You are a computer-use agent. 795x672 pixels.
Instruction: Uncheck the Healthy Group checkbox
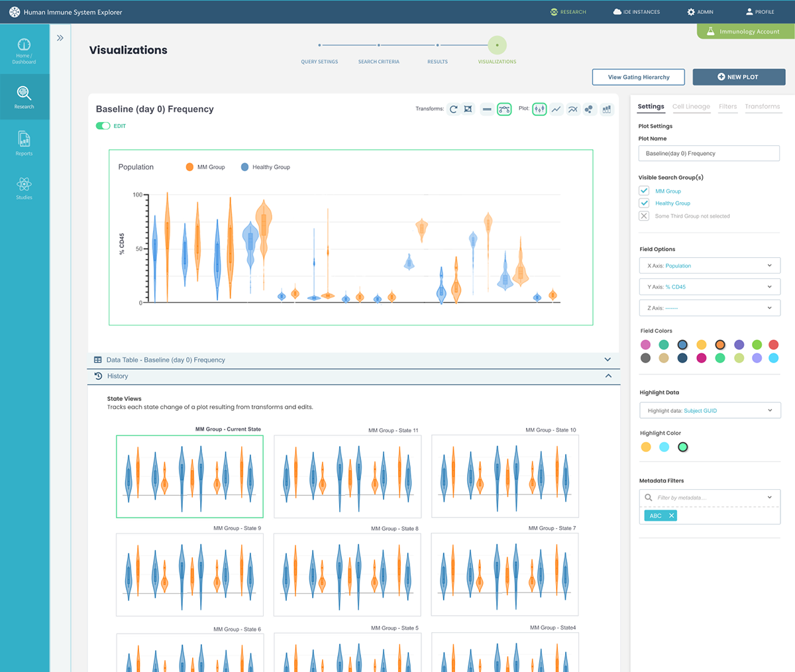point(644,203)
